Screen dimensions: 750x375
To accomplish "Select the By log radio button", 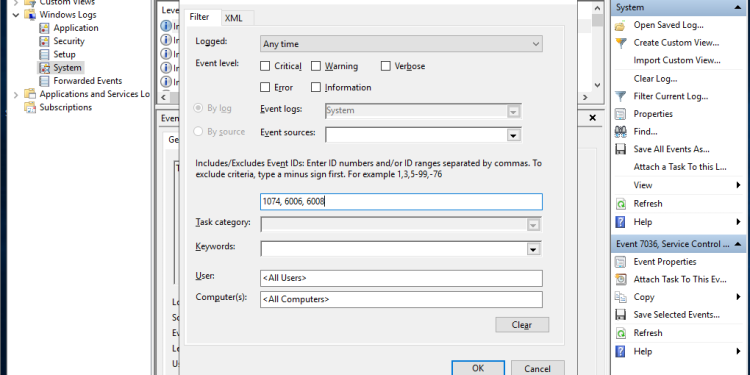I will [198, 108].
